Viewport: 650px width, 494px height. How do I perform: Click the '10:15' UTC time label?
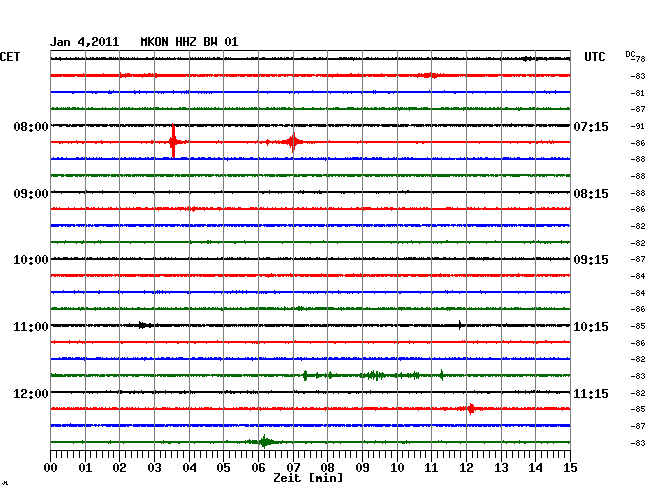[591, 327]
